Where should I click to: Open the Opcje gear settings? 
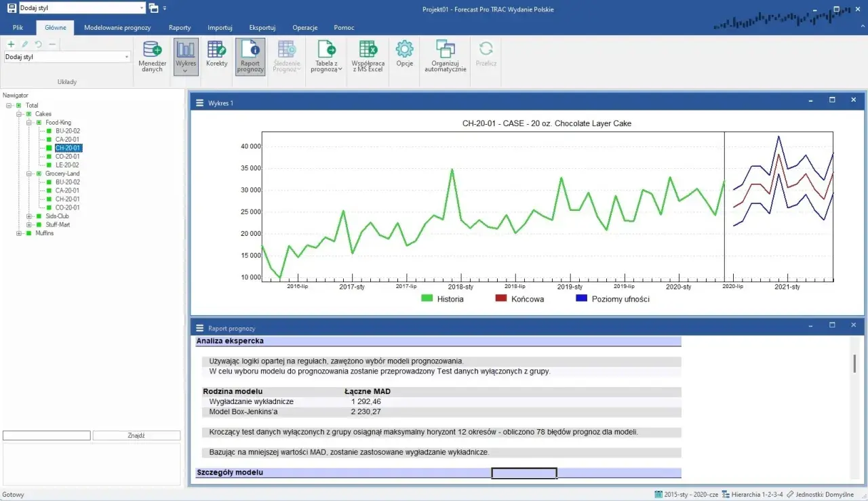(405, 54)
